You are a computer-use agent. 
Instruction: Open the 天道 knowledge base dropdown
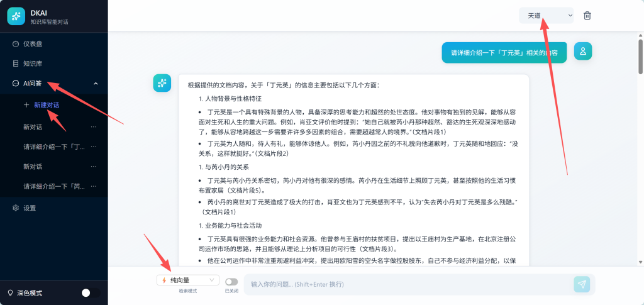coord(547,16)
